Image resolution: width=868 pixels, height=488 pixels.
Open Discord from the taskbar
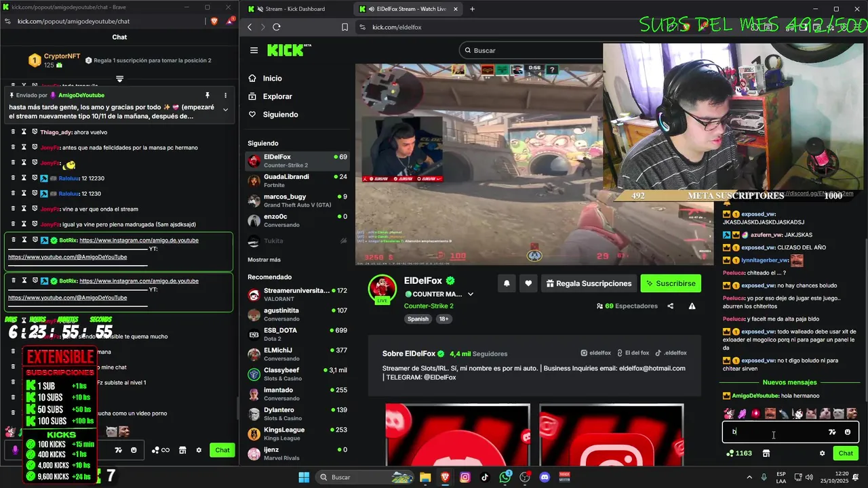pyautogui.click(x=545, y=477)
